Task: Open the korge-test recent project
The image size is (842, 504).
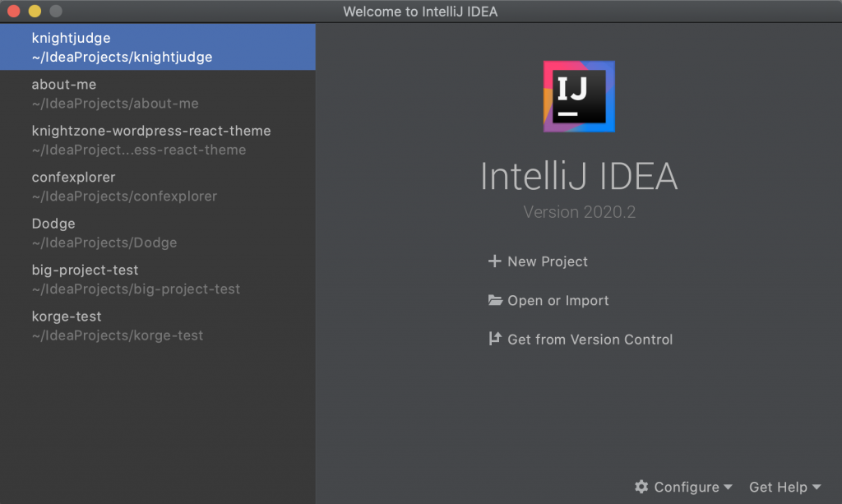Action: click(x=157, y=326)
